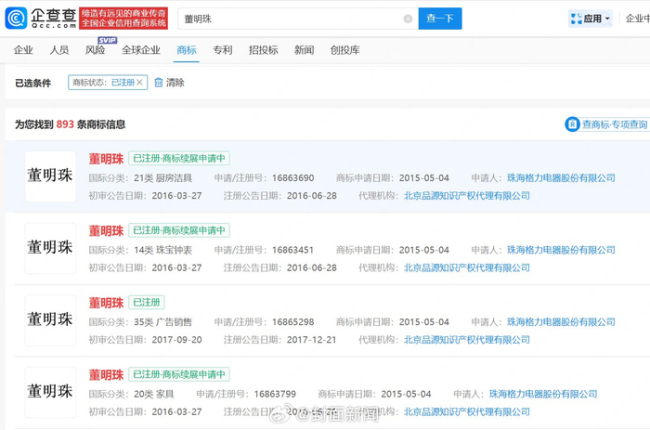Viewport: 650px width, 430px height.
Task: Click applicant 珠海格力电器股份有限公司 in 20类 row
Action: point(543,394)
